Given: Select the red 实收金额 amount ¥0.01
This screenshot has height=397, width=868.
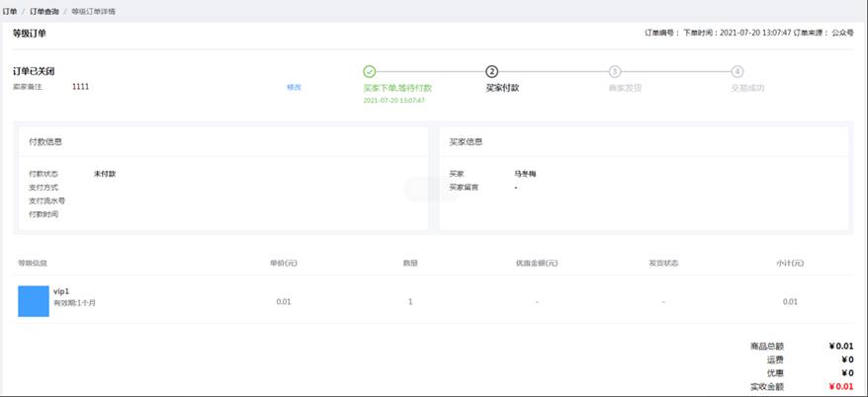Looking at the screenshot, I should [841, 387].
